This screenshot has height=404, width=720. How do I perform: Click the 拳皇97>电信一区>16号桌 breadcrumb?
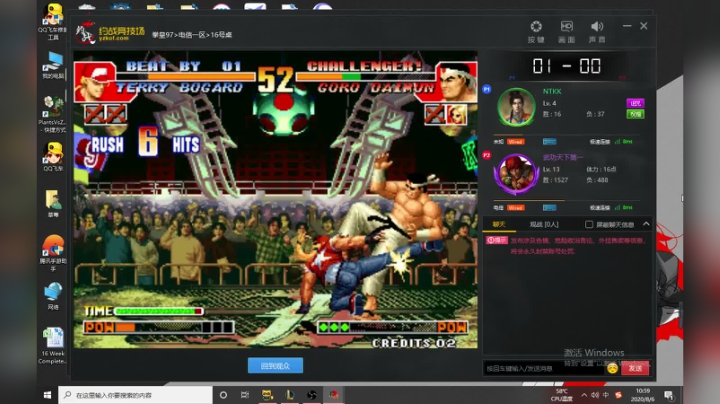(192, 35)
